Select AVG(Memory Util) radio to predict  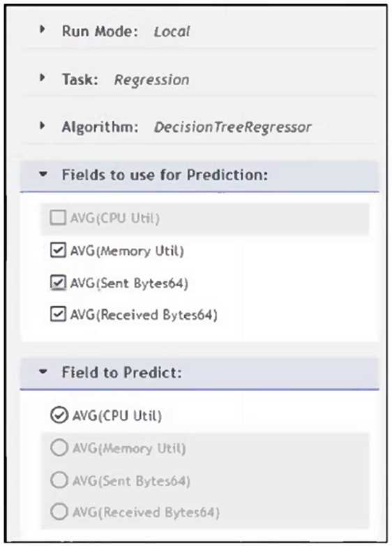(x=59, y=448)
